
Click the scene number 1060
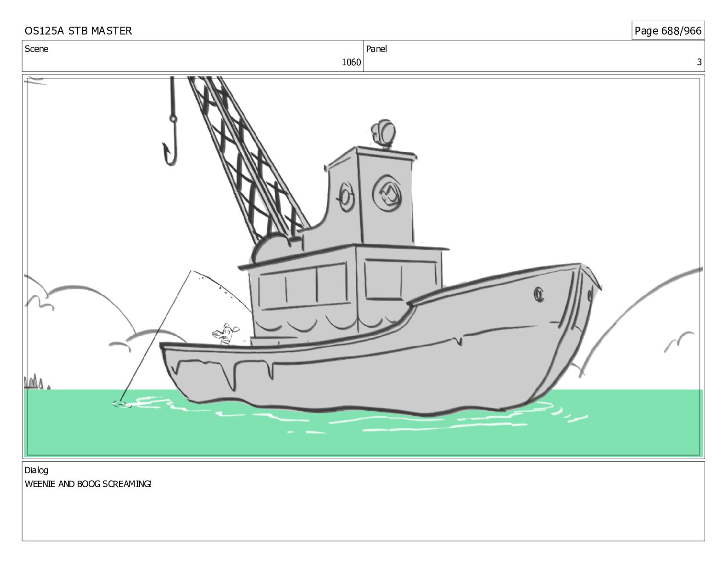[351, 62]
